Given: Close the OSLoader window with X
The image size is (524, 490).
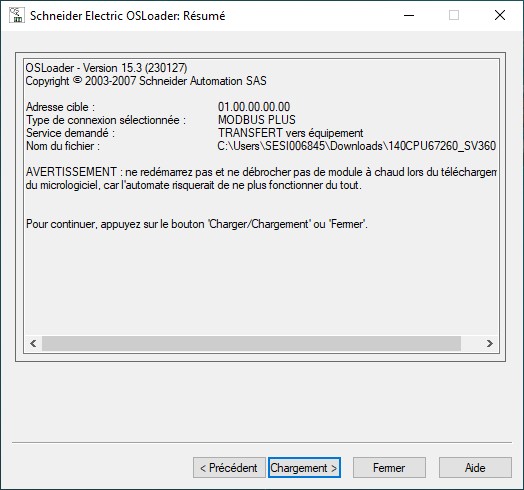Looking at the screenshot, I should pyautogui.click(x=500, y=15).
